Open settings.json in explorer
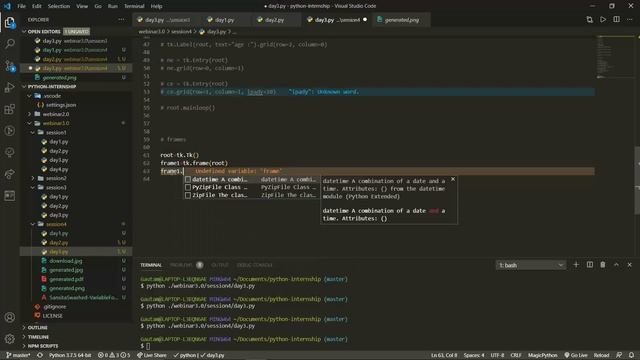Screen dimensions: 640x360 61,105
